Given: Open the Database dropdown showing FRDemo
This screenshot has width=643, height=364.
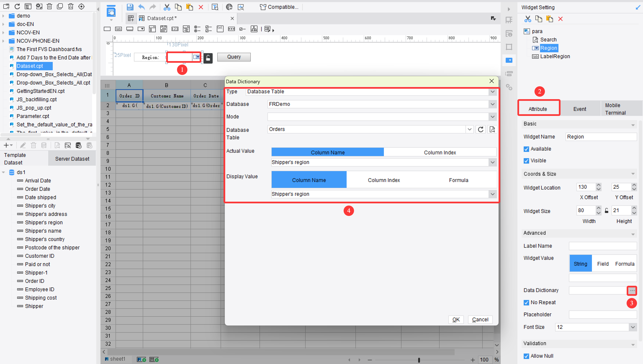Looking at the screenshot, I should (x=493, y=104).
